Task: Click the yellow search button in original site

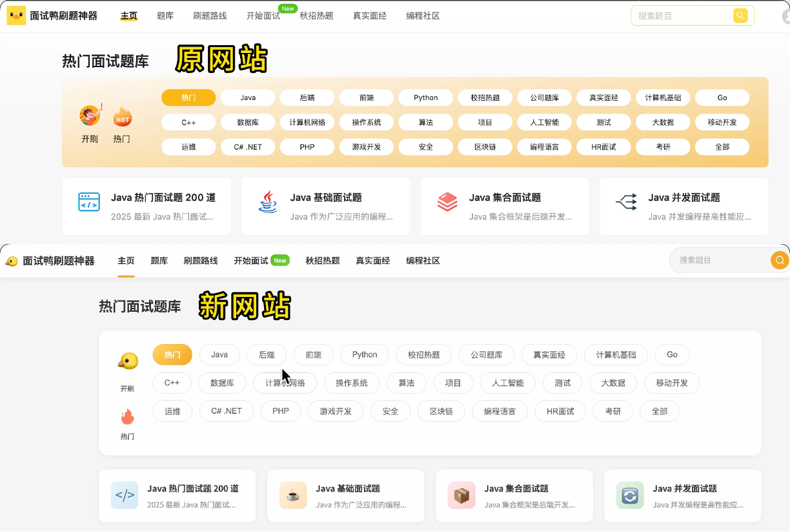Action: (x=740, y=15)
